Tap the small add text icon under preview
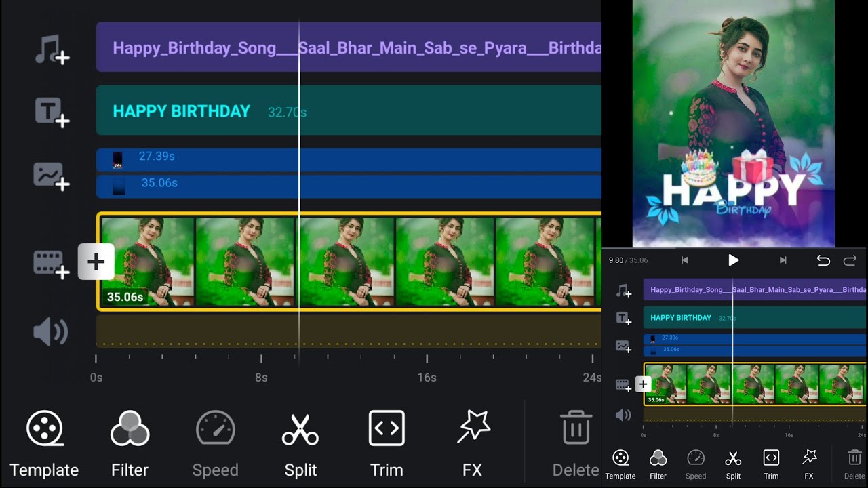Screen dimensions: 868x488 click(623, 318)
